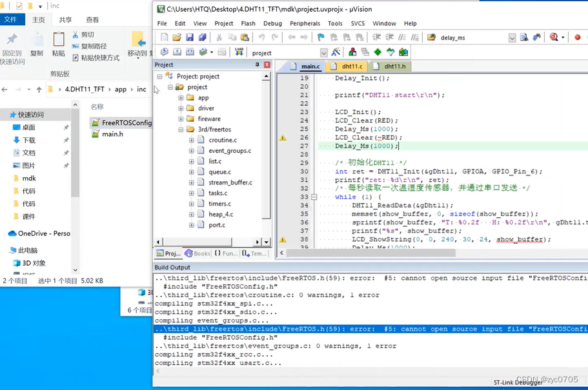Click 复制路径 in Explorer ribbon

pos(93,46)
